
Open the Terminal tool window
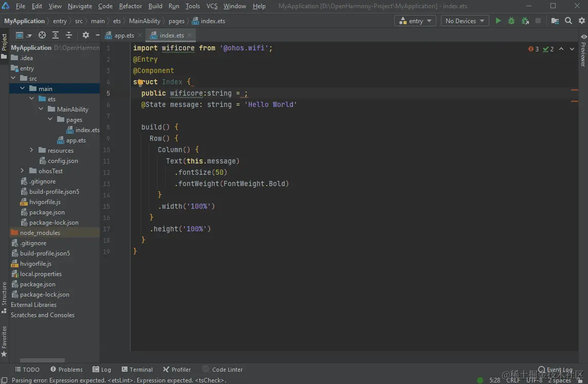tap(137, 370)
